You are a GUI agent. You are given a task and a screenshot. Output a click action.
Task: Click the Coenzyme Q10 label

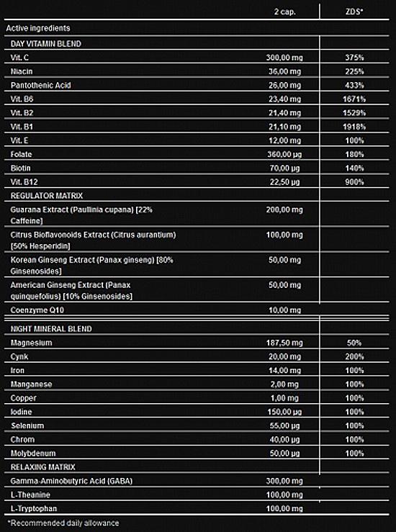pyautogui.click(x=37, y=310)
